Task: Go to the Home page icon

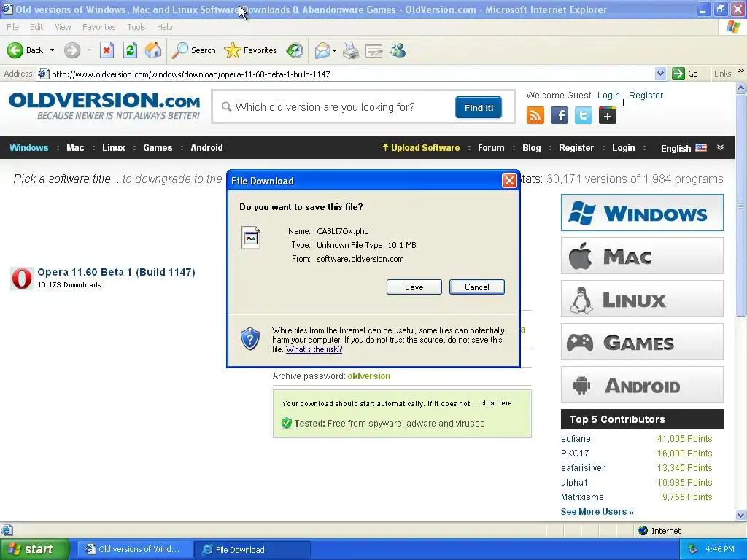Action: [x=153, y=50]
